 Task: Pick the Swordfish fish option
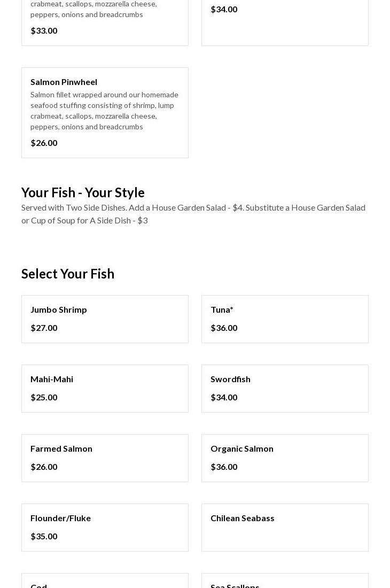tap(285, 389)
